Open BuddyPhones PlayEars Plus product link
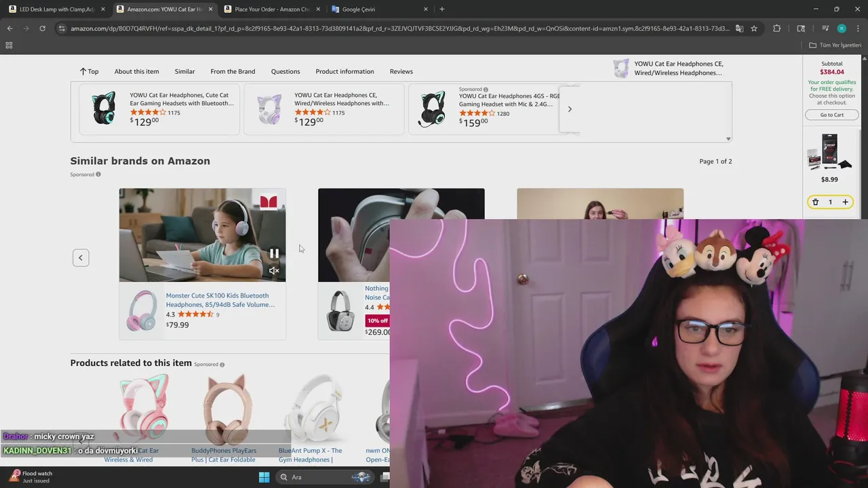The height and width of the screenshot is (488, 868). [x=224, y=455]
